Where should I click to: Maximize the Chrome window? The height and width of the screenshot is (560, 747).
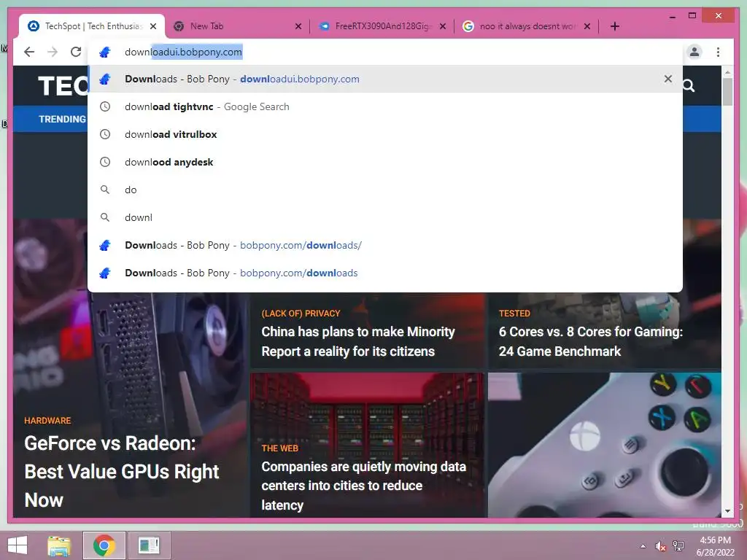coord(692,16)
